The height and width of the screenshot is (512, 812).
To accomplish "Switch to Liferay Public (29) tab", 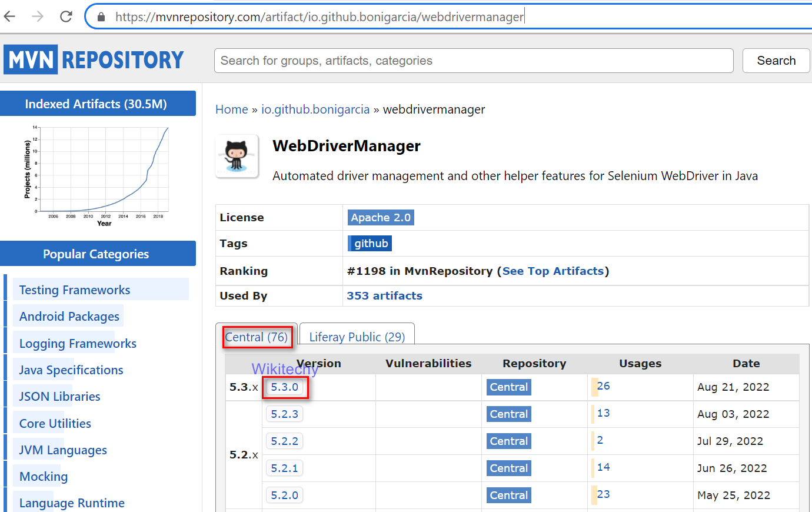I will coord(357,337).
